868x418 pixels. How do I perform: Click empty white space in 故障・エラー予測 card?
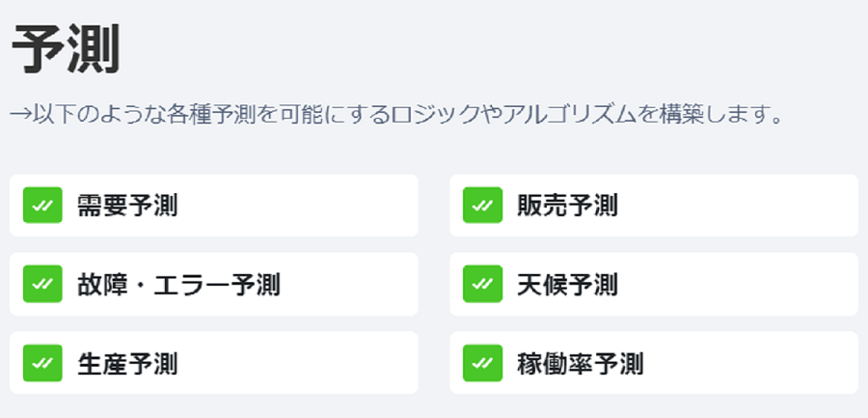click(349, 285)
